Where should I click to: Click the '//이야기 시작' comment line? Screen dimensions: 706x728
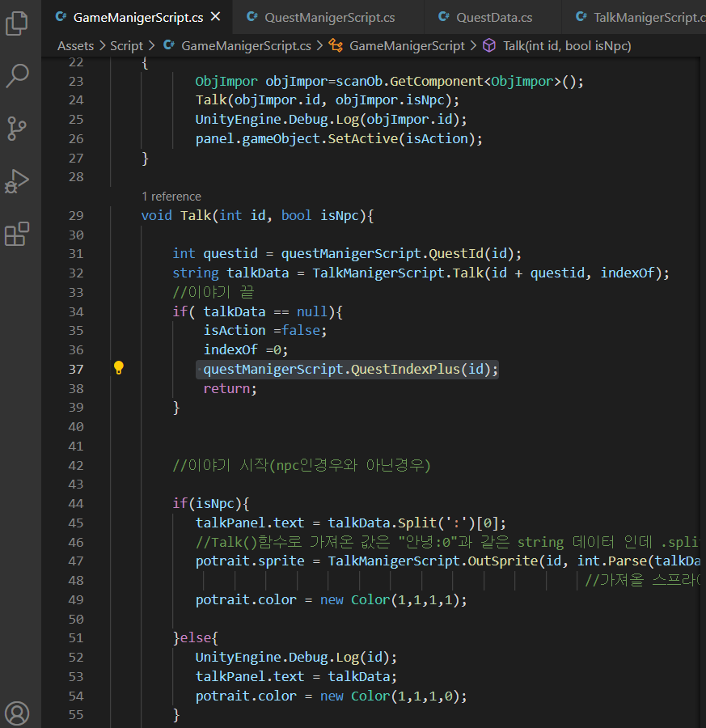(x=302, y=465)
